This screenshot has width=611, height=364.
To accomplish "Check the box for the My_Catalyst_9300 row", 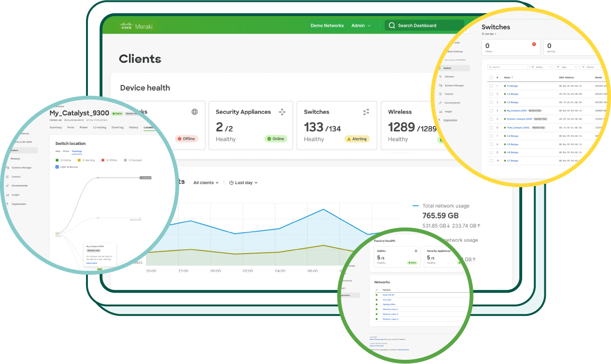I will pos(491,110).
